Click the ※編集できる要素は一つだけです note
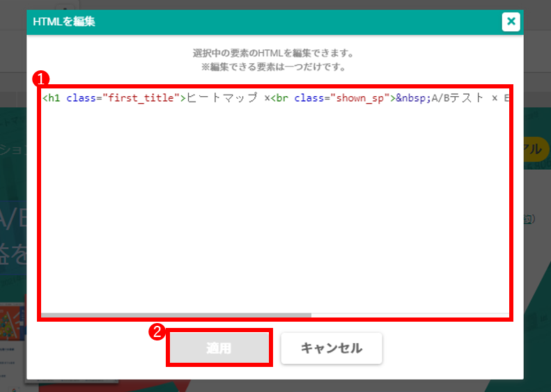The image size is (551, 392). [x=273, y=67]
